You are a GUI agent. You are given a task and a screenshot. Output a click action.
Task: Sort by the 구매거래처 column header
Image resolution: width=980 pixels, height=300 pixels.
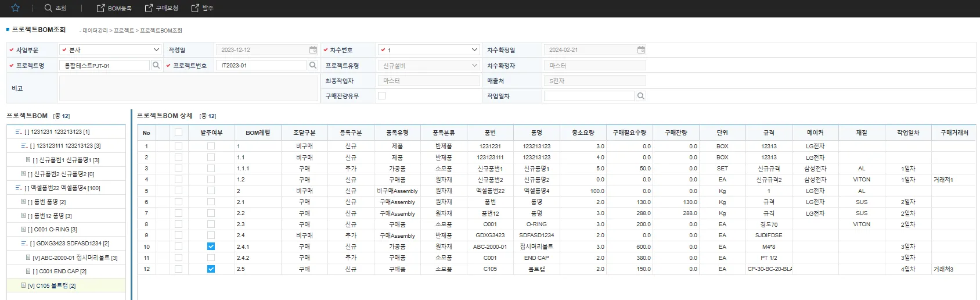pos(954,133)
